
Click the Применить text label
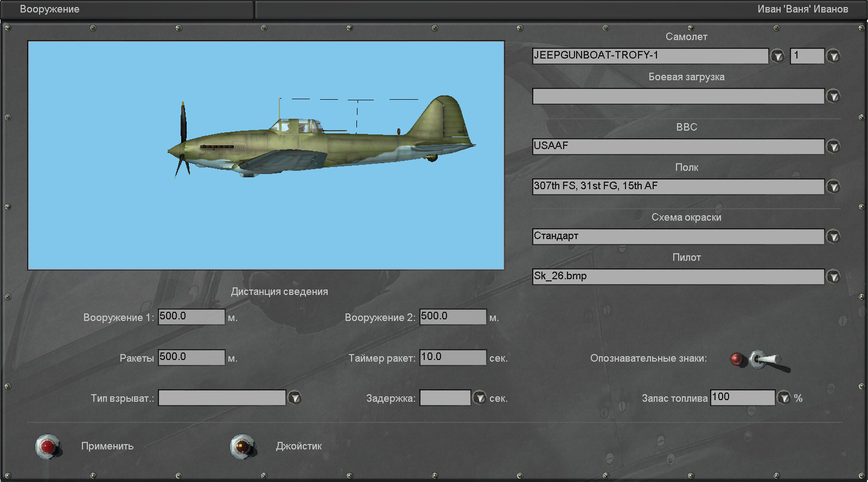point(107,446)
